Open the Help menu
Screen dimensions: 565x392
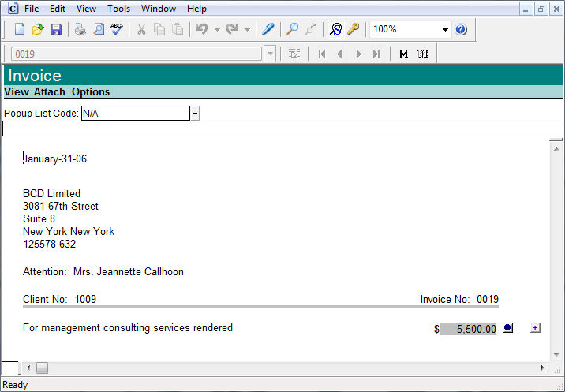point(196,9)
